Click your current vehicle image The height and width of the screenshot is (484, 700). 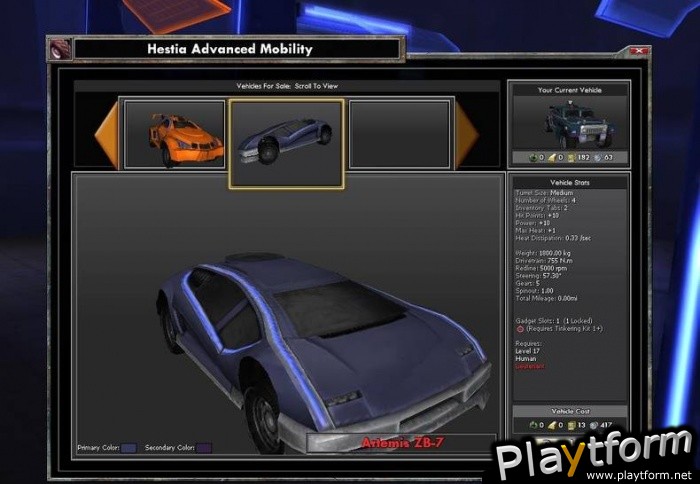click(570, 123)
